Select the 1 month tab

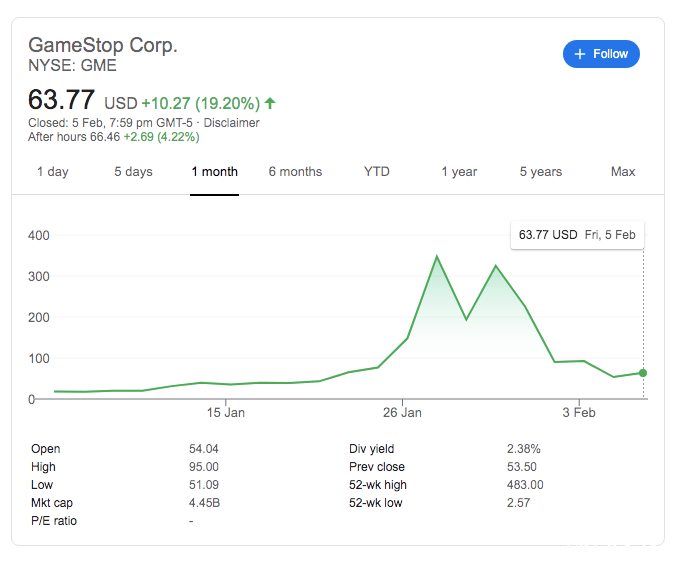point(215,171)
